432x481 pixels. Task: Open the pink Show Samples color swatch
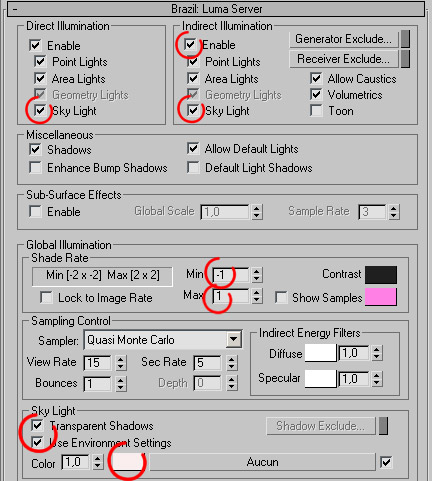(x=381, y=297)
